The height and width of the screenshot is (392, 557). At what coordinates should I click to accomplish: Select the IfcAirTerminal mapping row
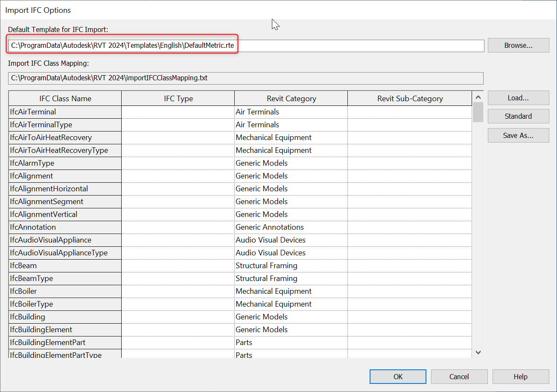pos(64,112)
